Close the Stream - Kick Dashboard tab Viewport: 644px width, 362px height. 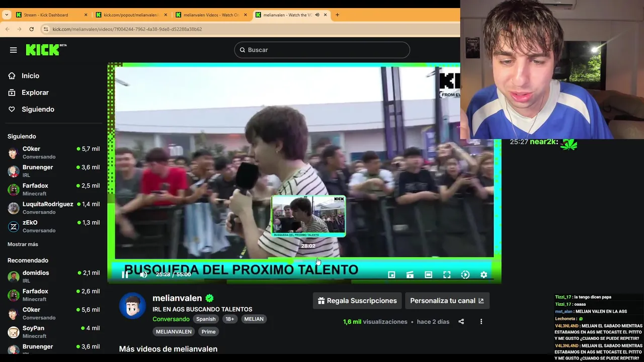pyautogui.click(x=86, y=15)
